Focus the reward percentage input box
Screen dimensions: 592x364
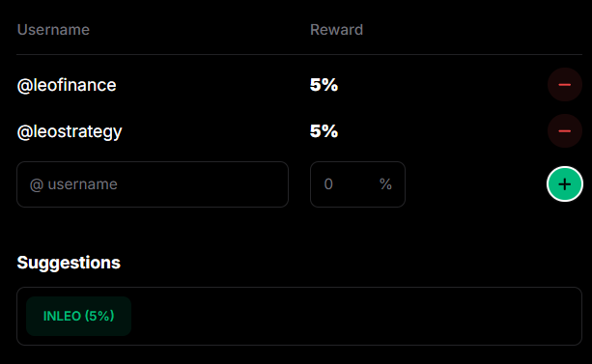click(x=357, y=184)
